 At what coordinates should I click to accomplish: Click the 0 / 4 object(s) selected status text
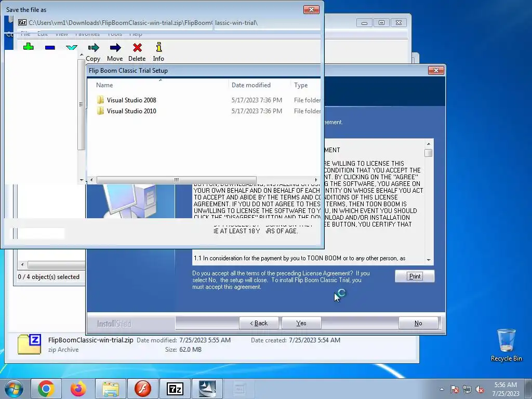coord(48,277)
